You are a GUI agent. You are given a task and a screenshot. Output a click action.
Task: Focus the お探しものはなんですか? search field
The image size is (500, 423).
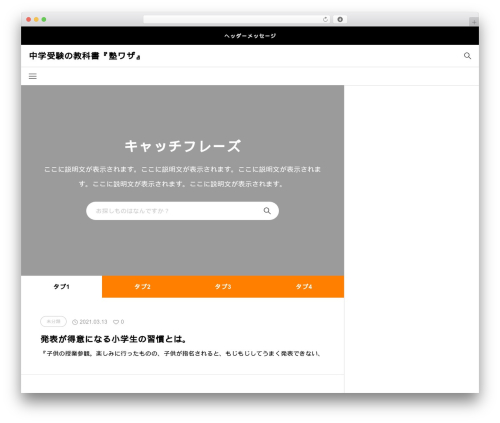tap(182, 211)
